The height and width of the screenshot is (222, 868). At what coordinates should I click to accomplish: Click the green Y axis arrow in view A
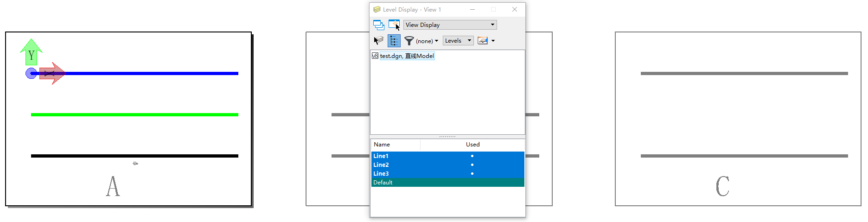pos(31,52)
